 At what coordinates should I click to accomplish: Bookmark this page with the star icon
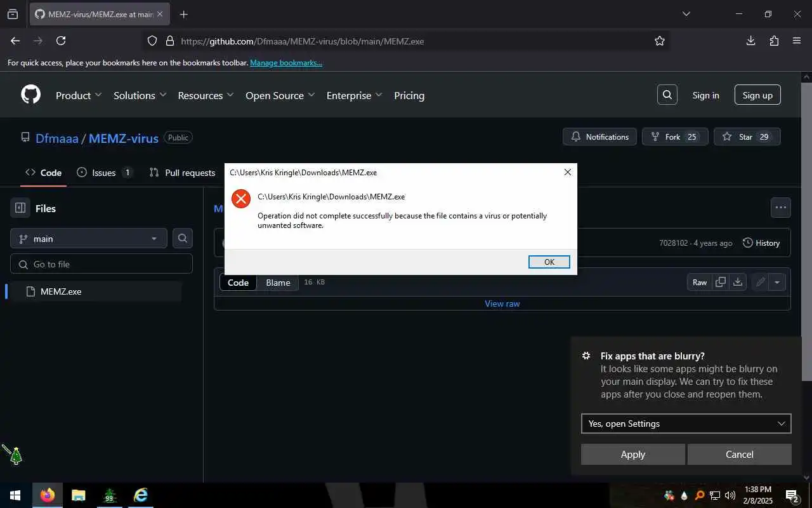660,41
